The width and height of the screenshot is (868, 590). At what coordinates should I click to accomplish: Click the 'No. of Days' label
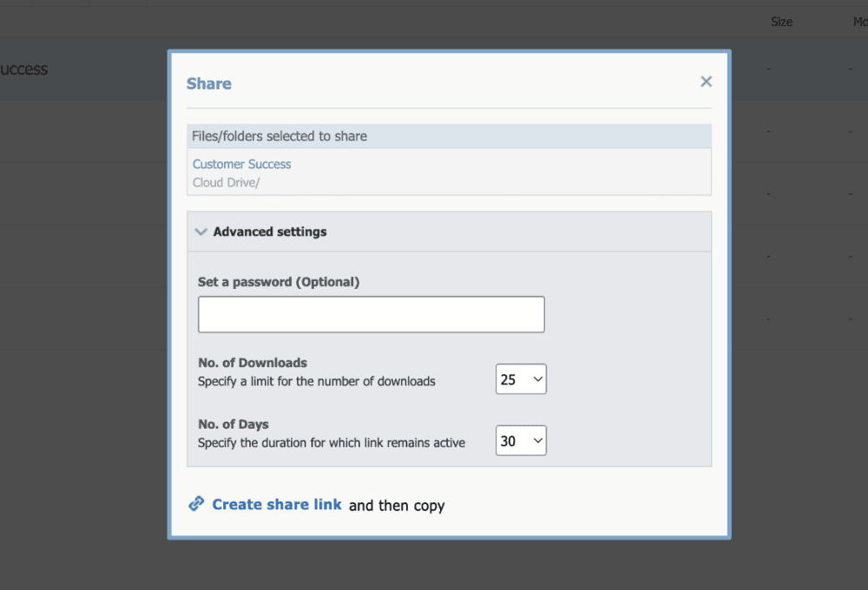[x=233, y=424]
